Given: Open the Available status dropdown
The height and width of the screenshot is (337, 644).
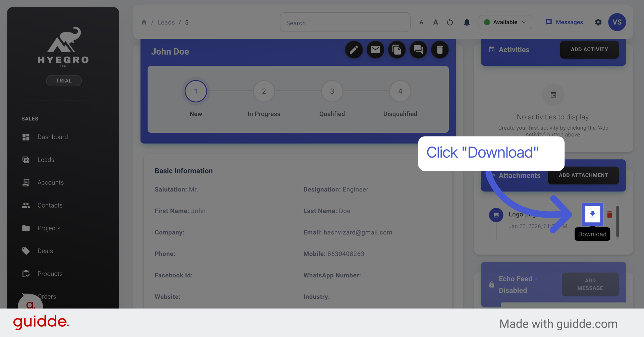Looking at the screenshot, I should click(x=505, y=22).
